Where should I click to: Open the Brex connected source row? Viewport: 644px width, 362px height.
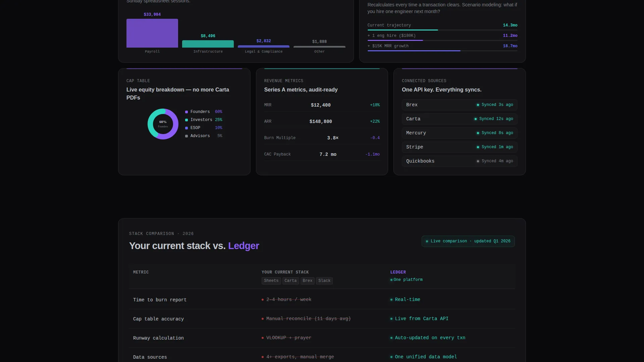pyautogui.click(x=460, y=105)
